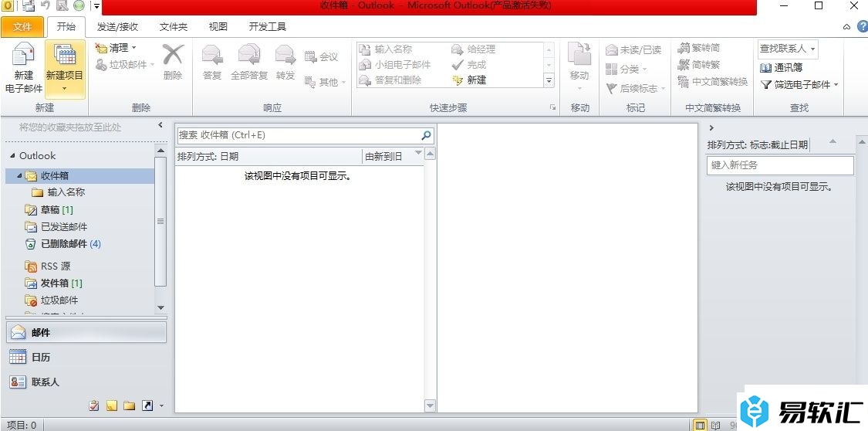
Task: Click the Forward (转发) icon
Action: click(285, 56)
